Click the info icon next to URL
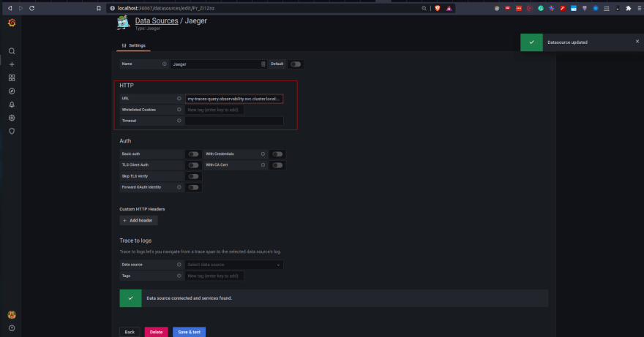This screenshot has height=337, width=644. pyautogui.click(x=179, y=99)
